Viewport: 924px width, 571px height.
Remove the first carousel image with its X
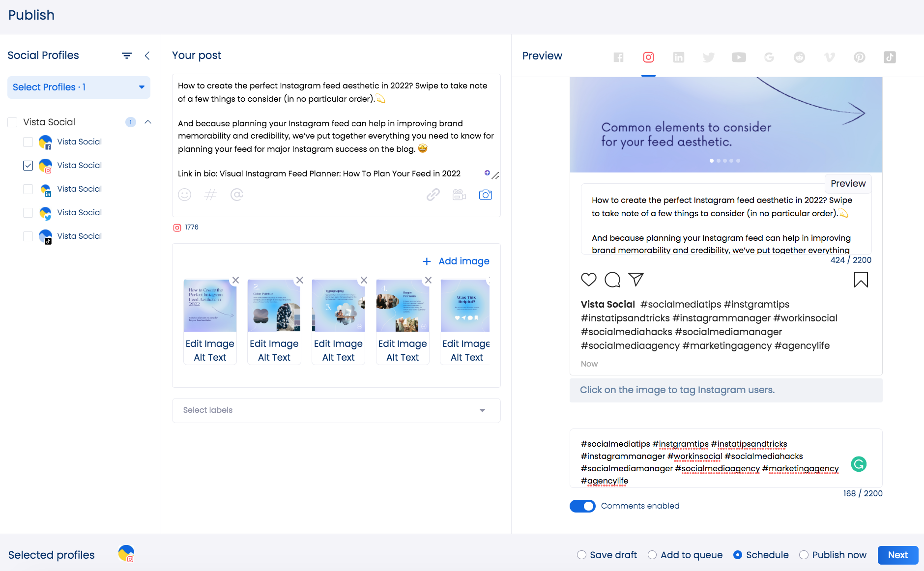pos(235,280)
